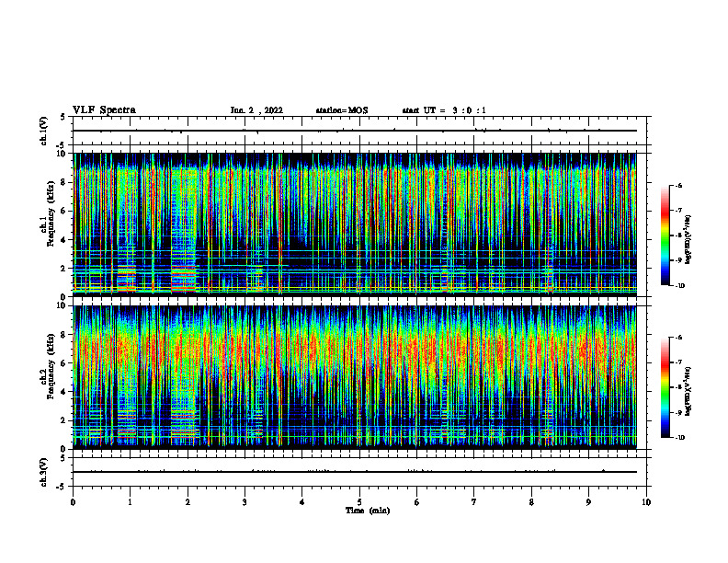Click time axis tick label "10"

coord(646,502)
